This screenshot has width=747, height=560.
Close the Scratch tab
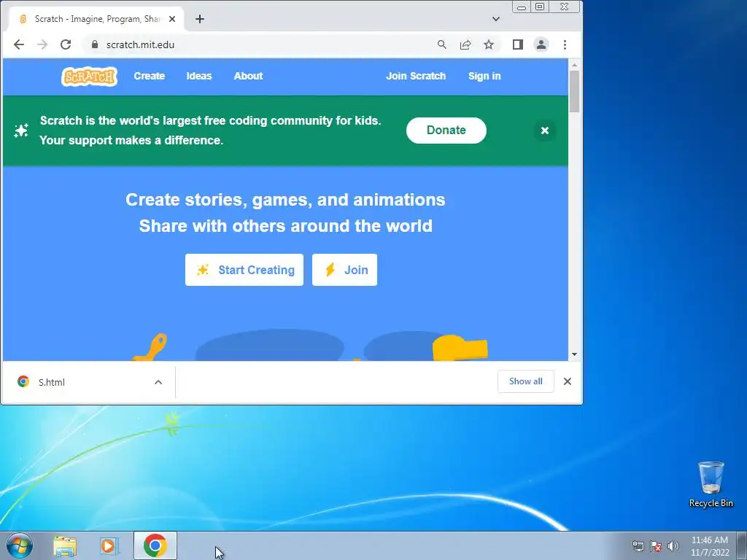pyautogui.click(x=172, y=19)
